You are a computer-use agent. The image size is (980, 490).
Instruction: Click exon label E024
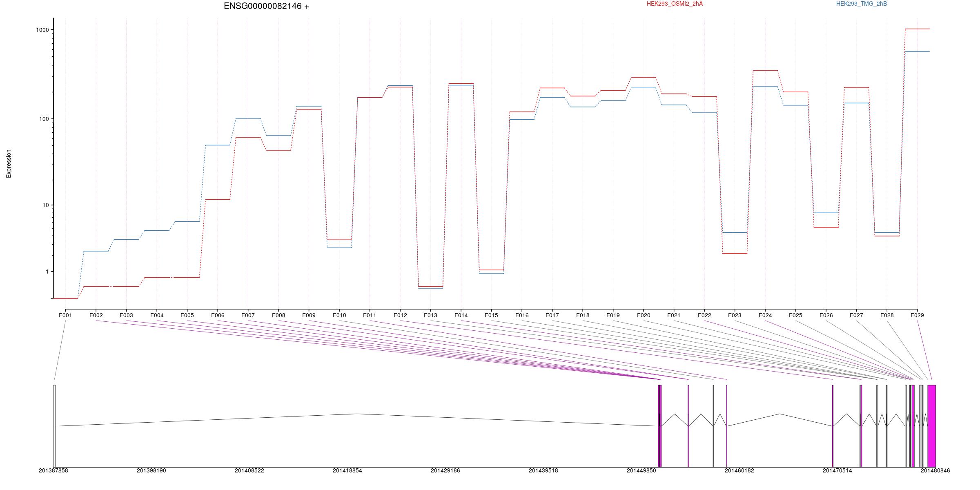pyautogui.click(x=765, y=315)
